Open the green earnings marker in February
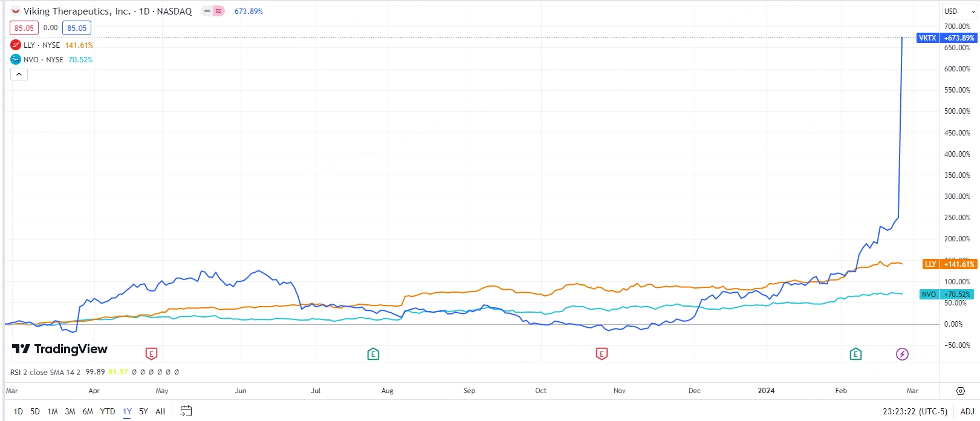 click(855, 354)
